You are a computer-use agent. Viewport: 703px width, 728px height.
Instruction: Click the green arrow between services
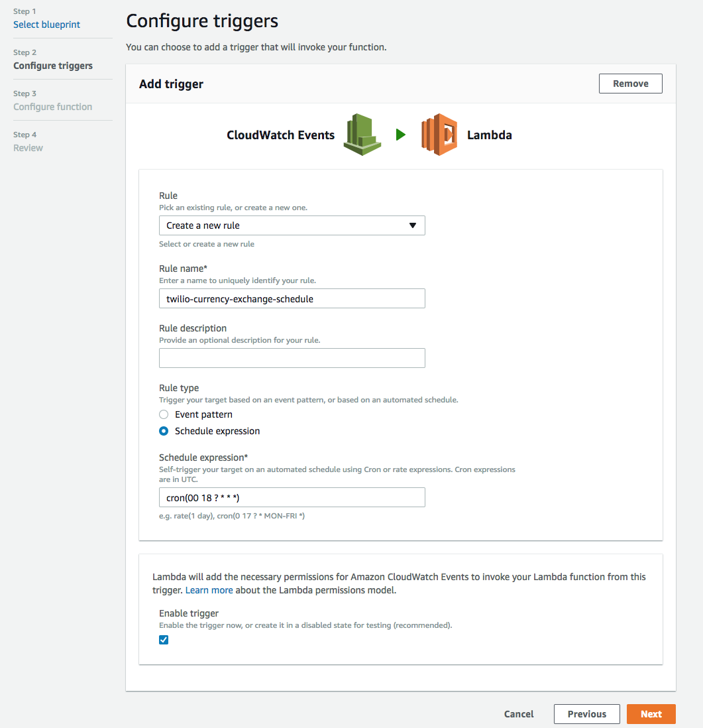[x=401, y=135]
